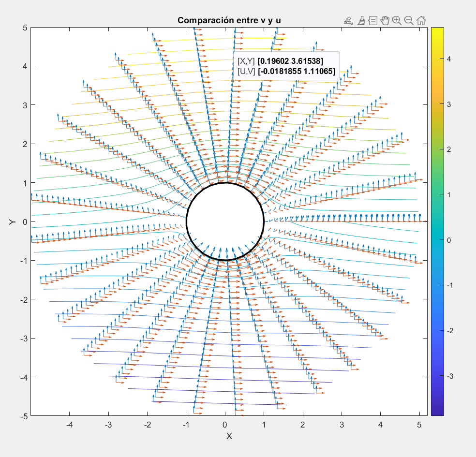Click the black circle outline at its top
Image resolution: width=476 pixels, height=457 pixels.
click(225, 183)
